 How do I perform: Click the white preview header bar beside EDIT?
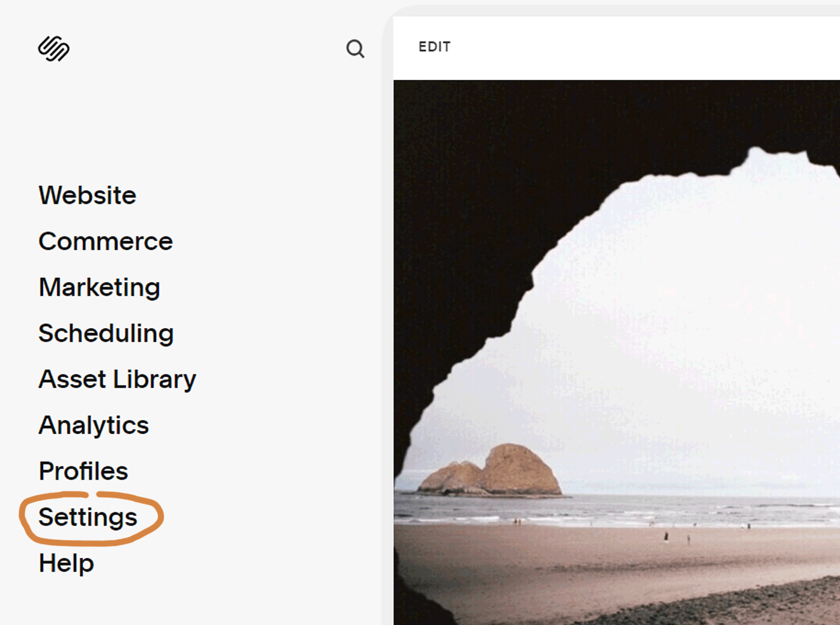pos(645,47)
